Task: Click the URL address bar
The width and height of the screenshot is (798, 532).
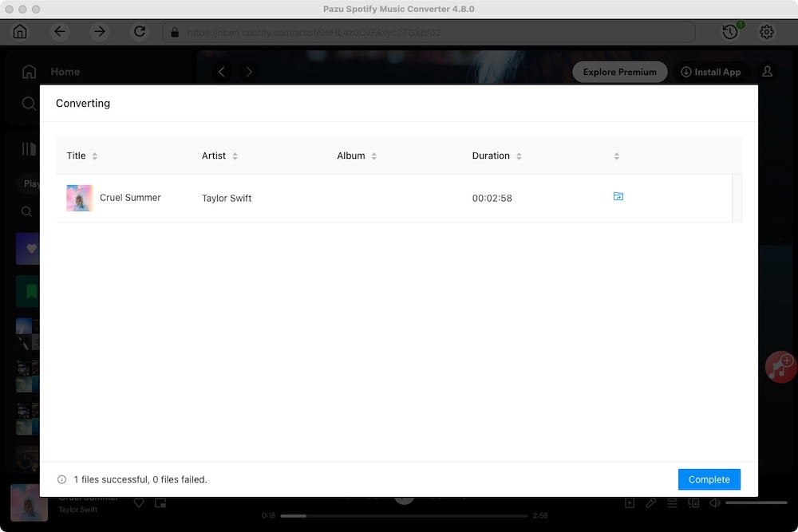Action: [x=431, y=33]
